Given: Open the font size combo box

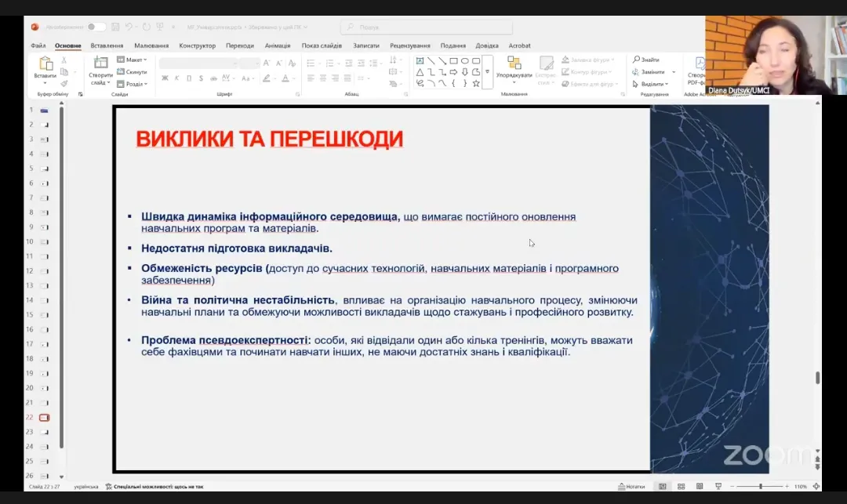Looking at the screenshot, I should pos(249,63).
